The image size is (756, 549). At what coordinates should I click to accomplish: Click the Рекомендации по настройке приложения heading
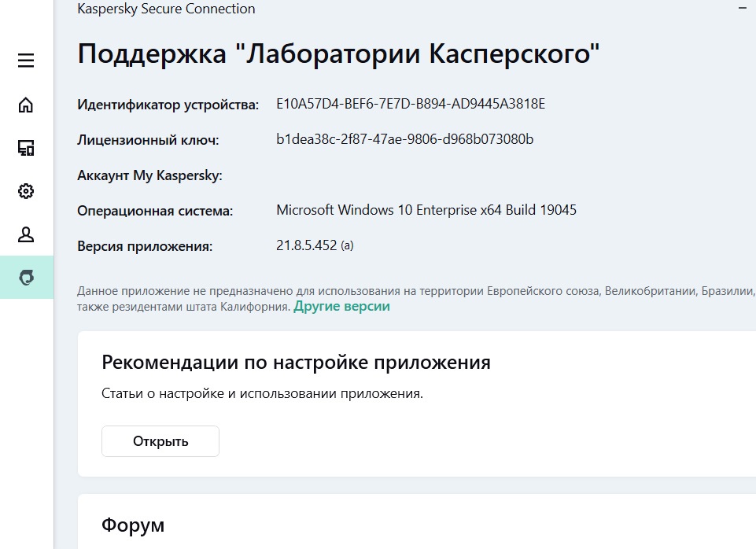pyautogui.click(x=296, y=363)
